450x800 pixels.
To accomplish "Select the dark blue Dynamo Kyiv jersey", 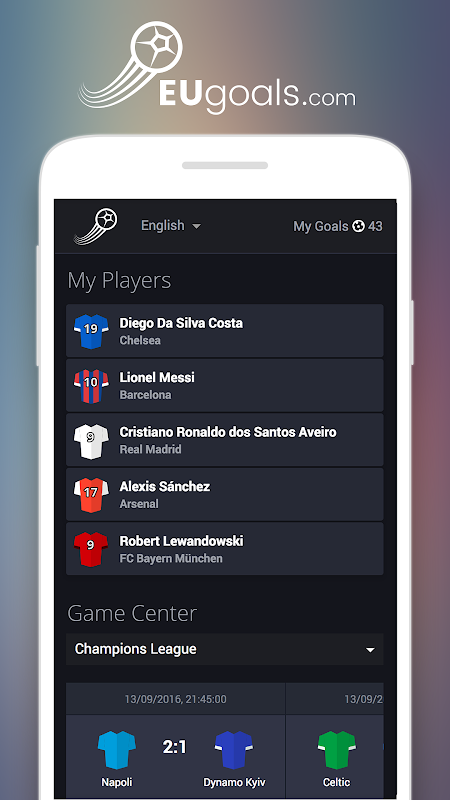I will [x=234, y=749].
